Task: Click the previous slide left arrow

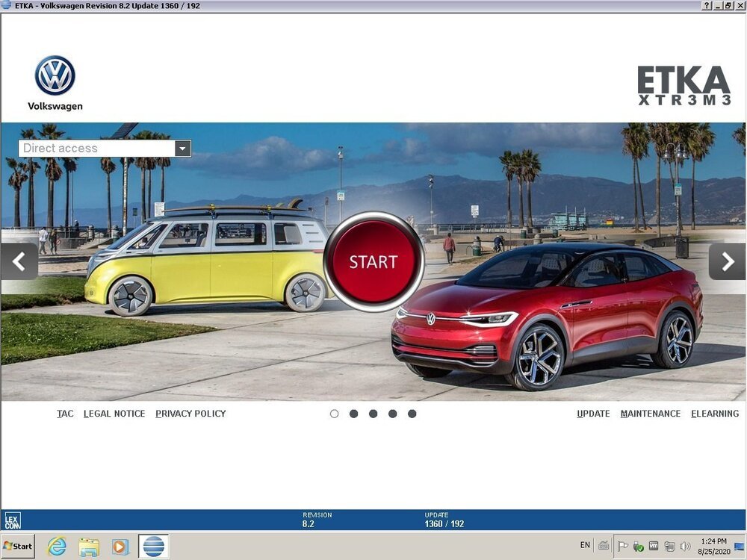Action: [19, 261]
